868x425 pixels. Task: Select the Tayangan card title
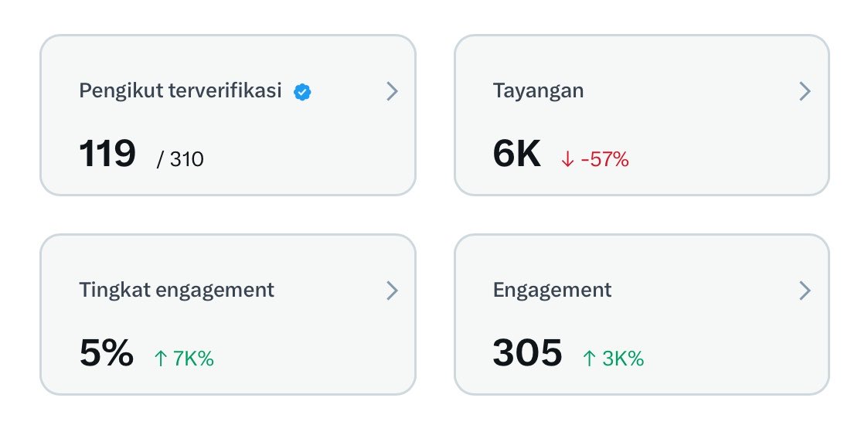(x=538, y=90)
